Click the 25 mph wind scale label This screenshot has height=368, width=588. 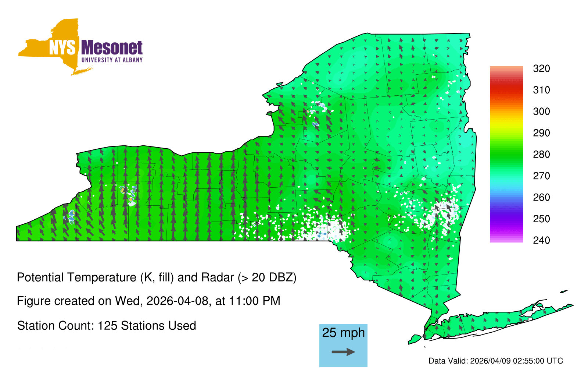click(x=343, y=333)
